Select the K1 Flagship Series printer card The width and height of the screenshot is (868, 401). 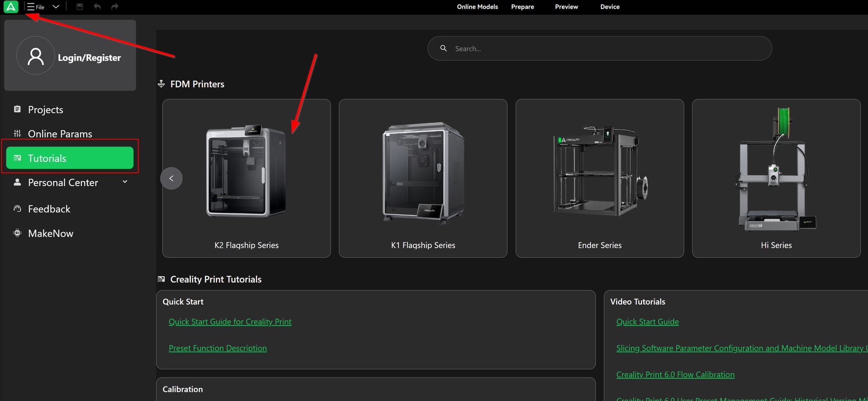(x=423, y=178)
